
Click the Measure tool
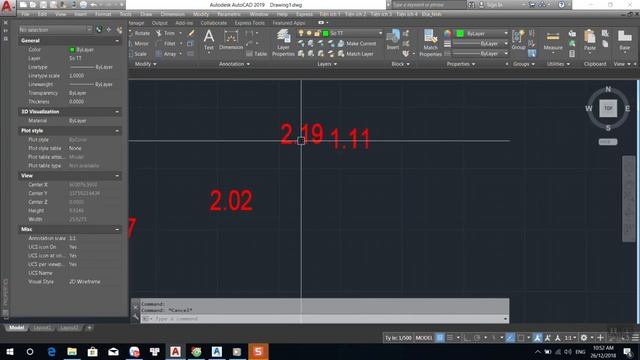point(553,40)
